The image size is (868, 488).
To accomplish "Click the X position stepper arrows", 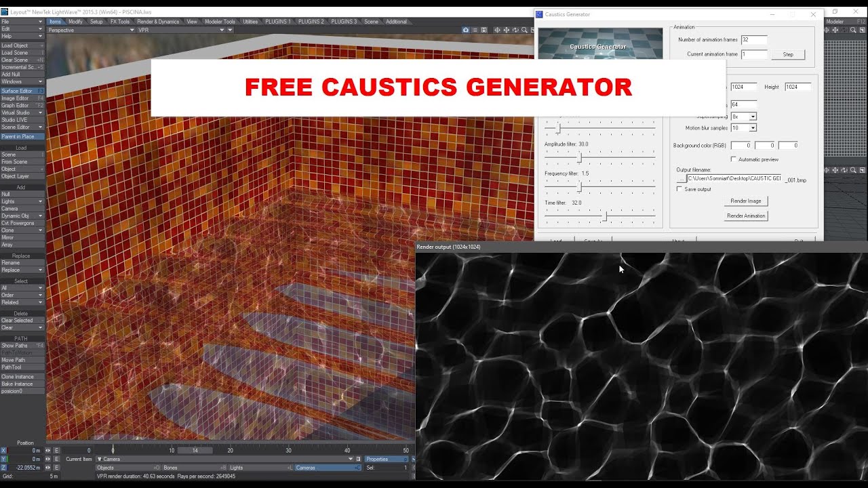I will pyautogui.click(x=49, y=450).
